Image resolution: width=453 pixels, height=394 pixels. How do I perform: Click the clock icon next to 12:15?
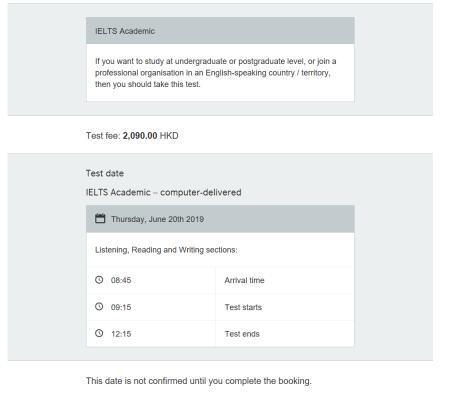[x=99, y=333]
